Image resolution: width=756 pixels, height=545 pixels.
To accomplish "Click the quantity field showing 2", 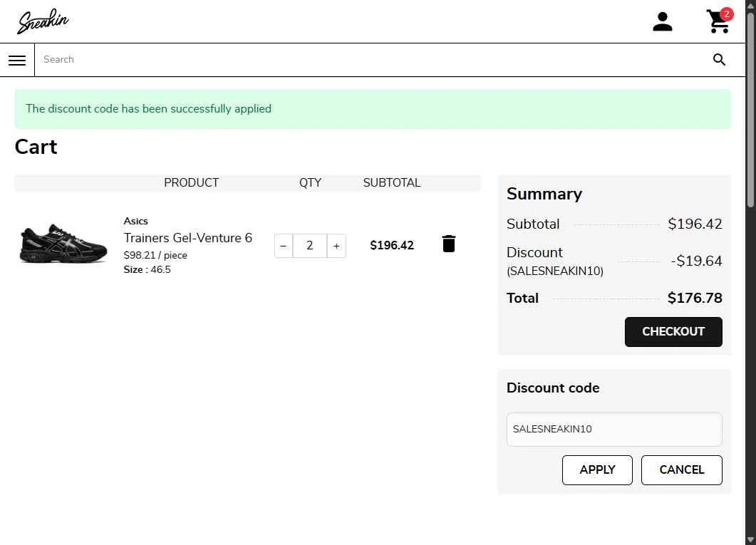I will (x=310, y=246).
